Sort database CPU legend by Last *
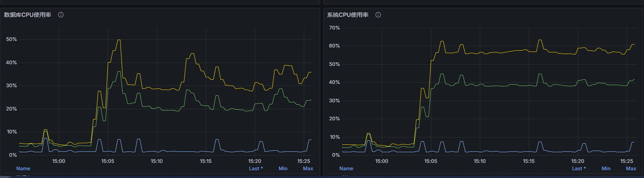This screenshot has width=644, height=178. (x=256, y=169)
